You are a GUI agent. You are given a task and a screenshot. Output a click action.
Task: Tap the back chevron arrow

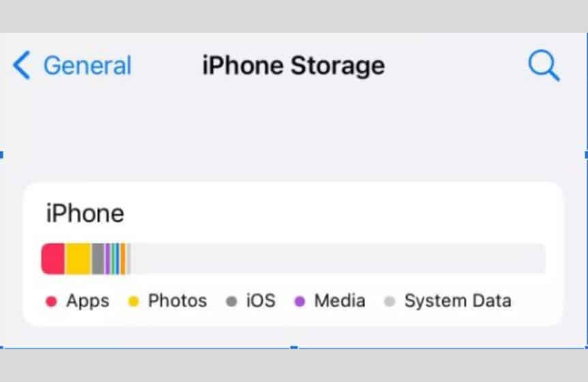22,66
